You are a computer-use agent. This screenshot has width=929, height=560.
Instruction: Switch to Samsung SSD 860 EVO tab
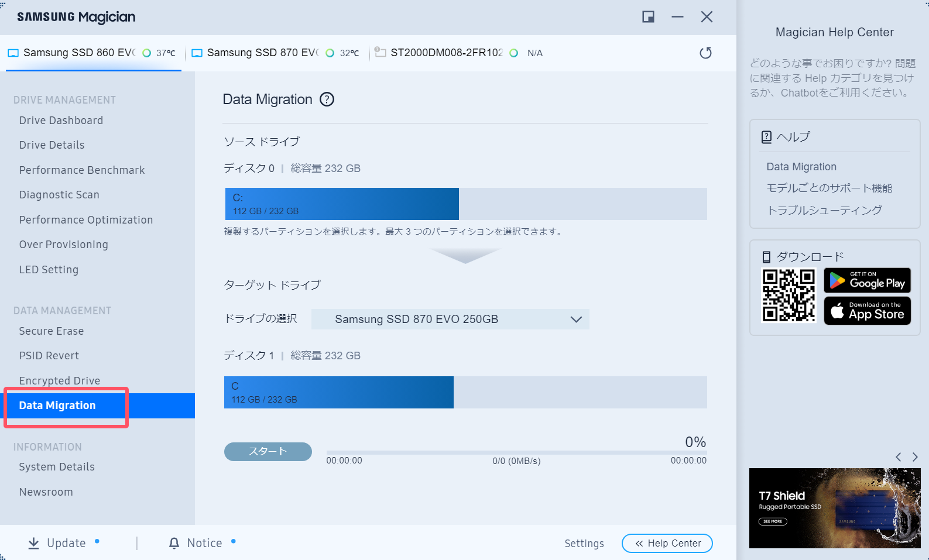pos(94,53)
